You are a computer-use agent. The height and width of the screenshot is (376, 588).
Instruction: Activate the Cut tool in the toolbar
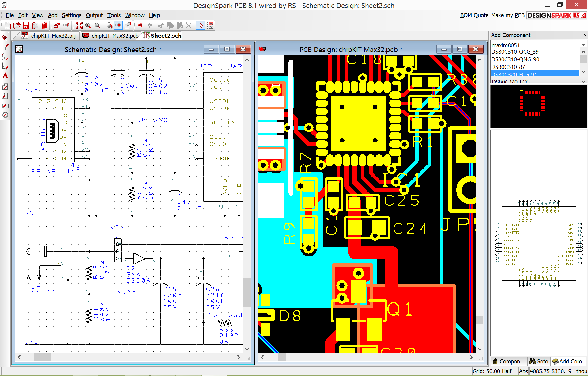tap(160, 25)
